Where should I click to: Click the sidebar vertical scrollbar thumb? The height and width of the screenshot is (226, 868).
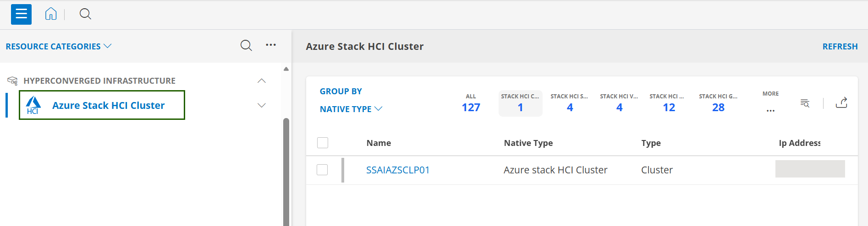[x=286, y=172]
